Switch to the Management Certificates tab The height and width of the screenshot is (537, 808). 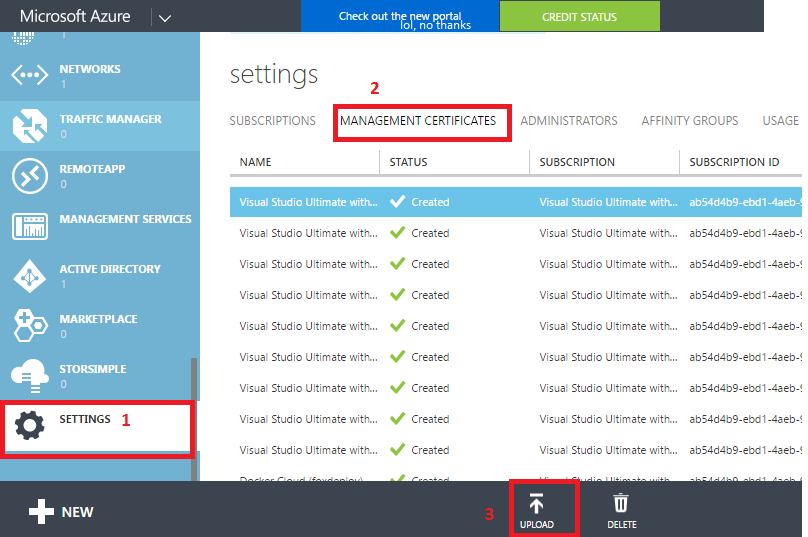click(x=418, y=121)
